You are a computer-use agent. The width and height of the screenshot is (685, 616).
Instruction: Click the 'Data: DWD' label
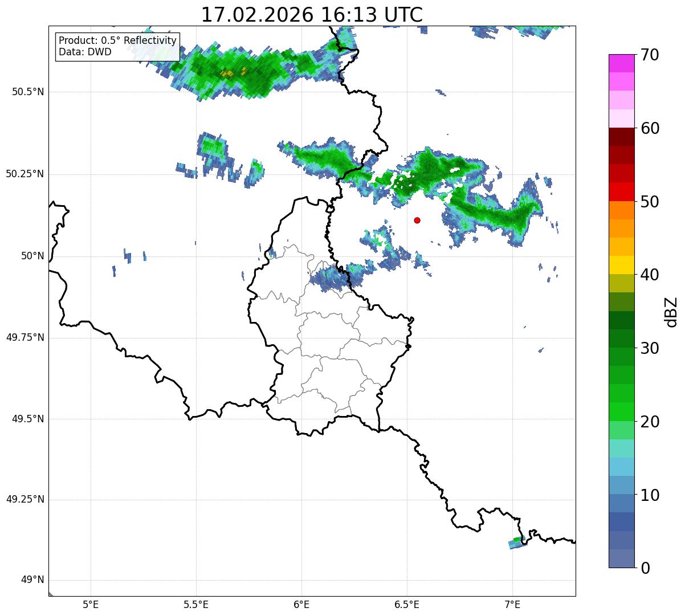point(85,52)
